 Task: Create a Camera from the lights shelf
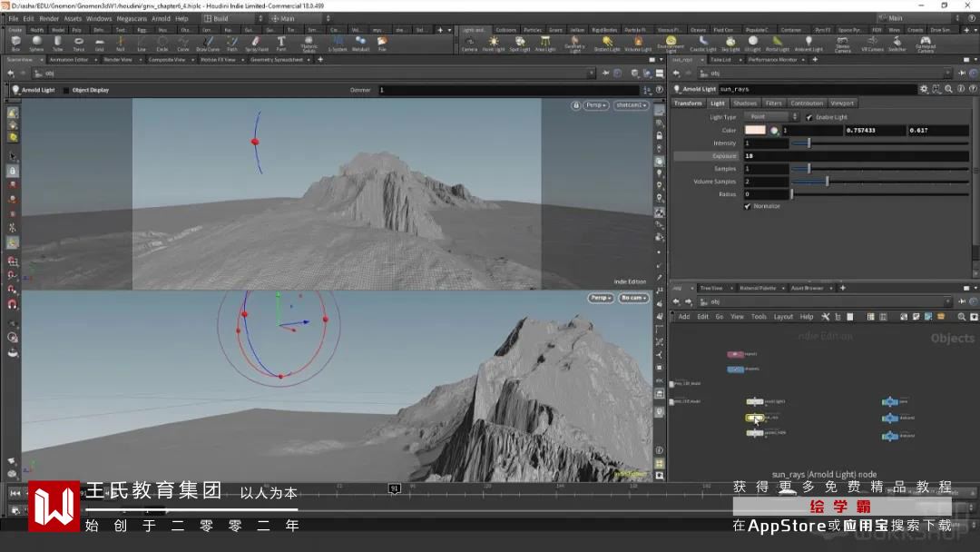point(469,44)
